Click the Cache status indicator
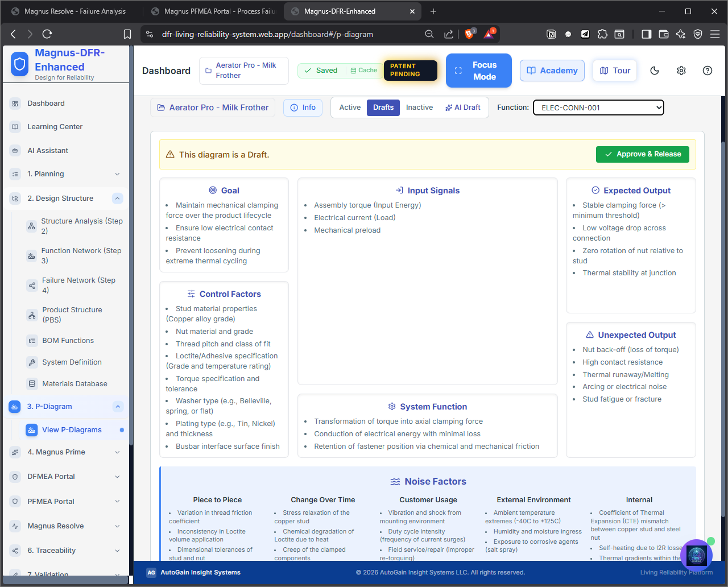 pos(363,71)
